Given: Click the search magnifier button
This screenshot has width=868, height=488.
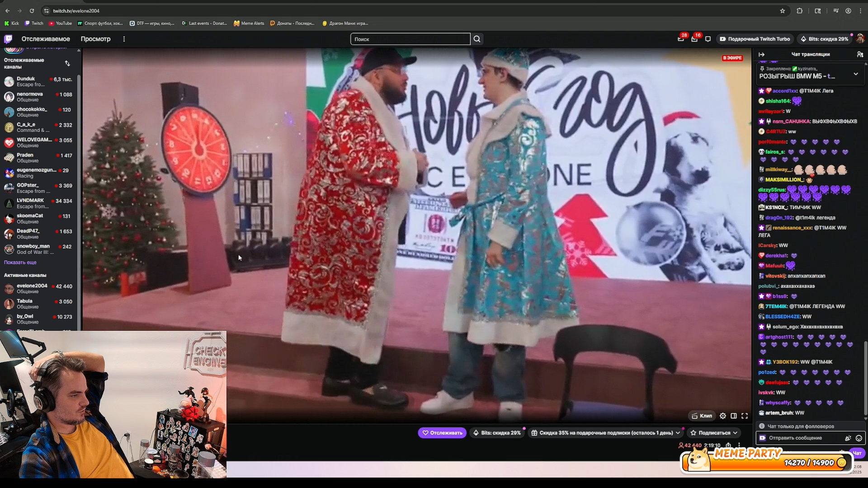Looking at the screenshot, I should pyautogui.click(x=477, y=39).
